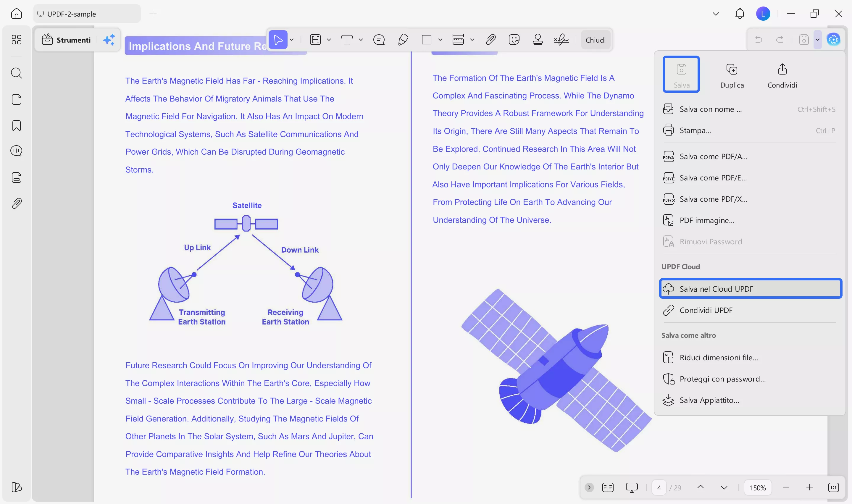Go to next page arrow
Screen dimensions: 852x504
click(724, 488)
